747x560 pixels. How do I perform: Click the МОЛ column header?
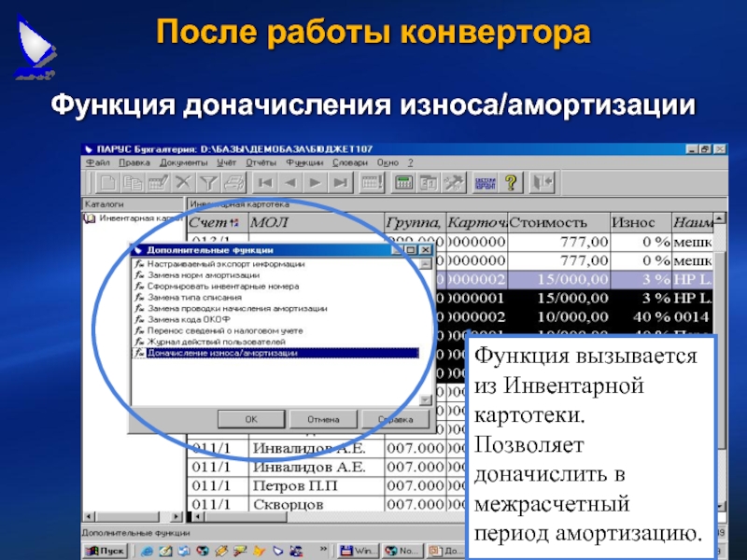(317, 222)
